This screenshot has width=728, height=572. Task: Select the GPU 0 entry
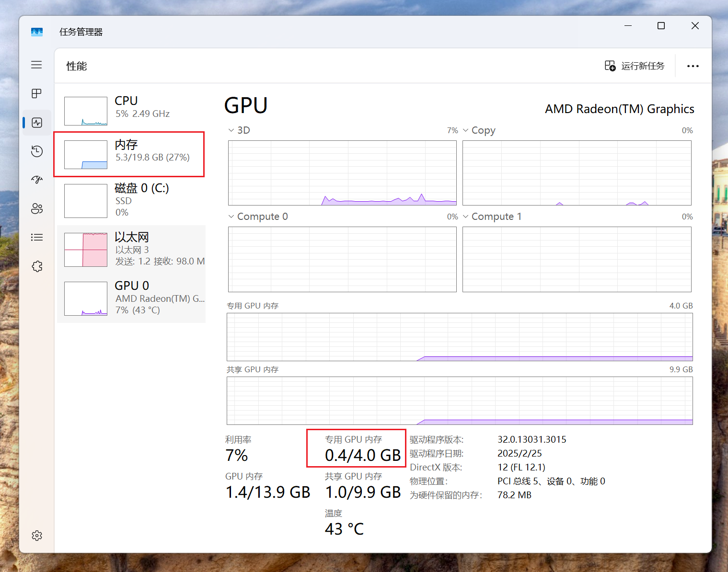131,297
